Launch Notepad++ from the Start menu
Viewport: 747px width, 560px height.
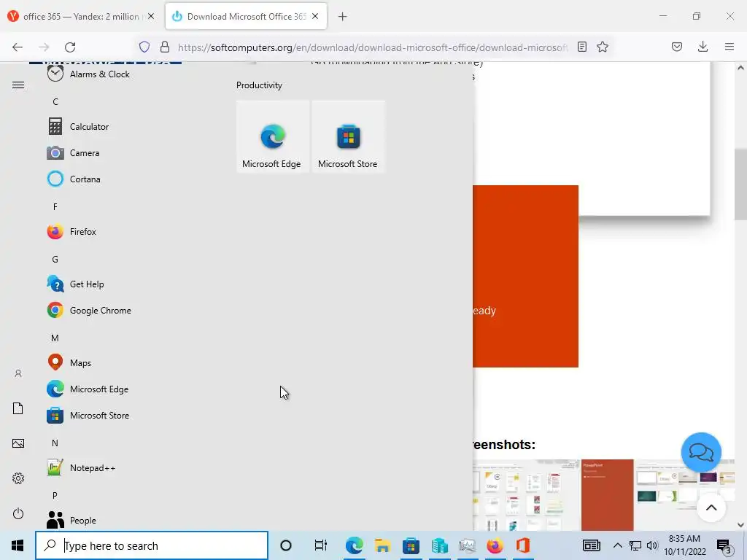coord(81,468)
